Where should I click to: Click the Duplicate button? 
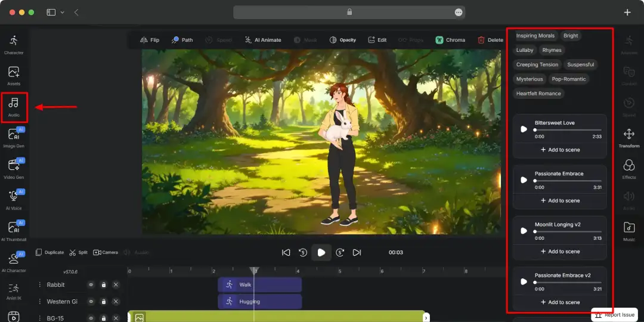coord(49,252)
